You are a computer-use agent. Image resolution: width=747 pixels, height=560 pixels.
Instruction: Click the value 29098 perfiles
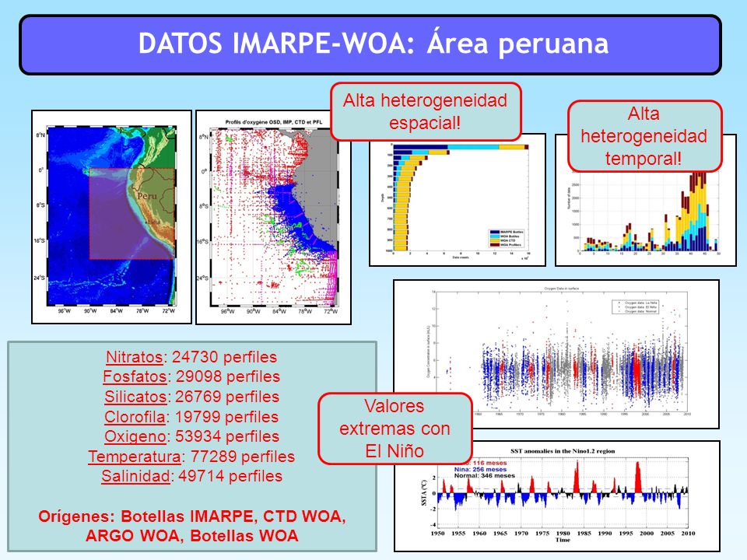pyautogui.click(x=228, y=376)
